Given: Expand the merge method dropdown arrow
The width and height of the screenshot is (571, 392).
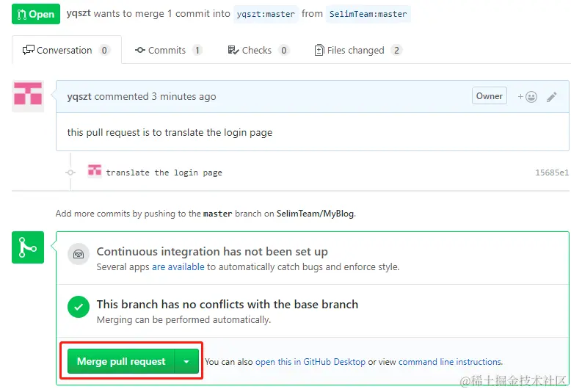Looking at the screenshot, I should coord(186,361).
